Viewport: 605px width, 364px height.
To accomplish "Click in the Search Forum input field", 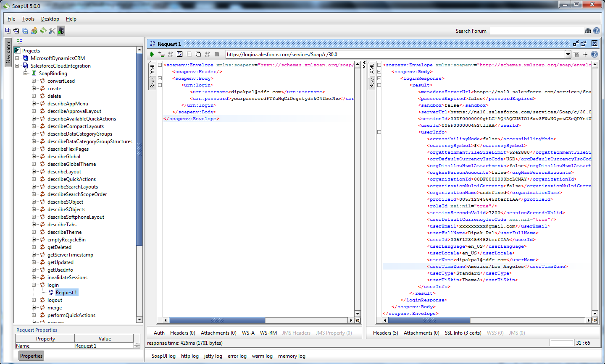I will point(537,31).
